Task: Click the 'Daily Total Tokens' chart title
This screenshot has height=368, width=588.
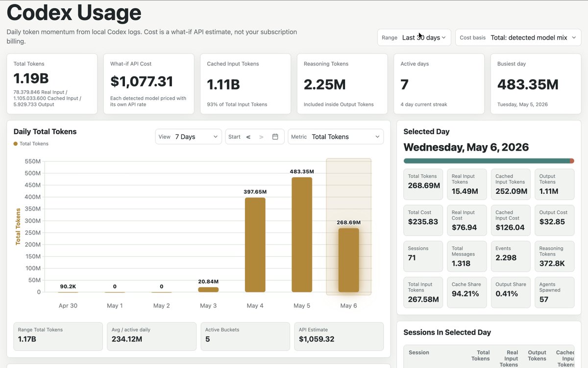Action: coord(45,131)
